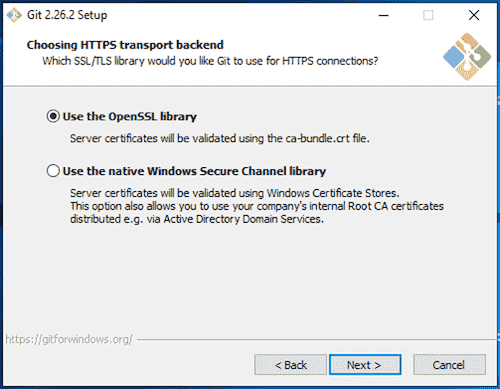Click the greyed-out maximize button
500x389 pixels.
[428, 15]
